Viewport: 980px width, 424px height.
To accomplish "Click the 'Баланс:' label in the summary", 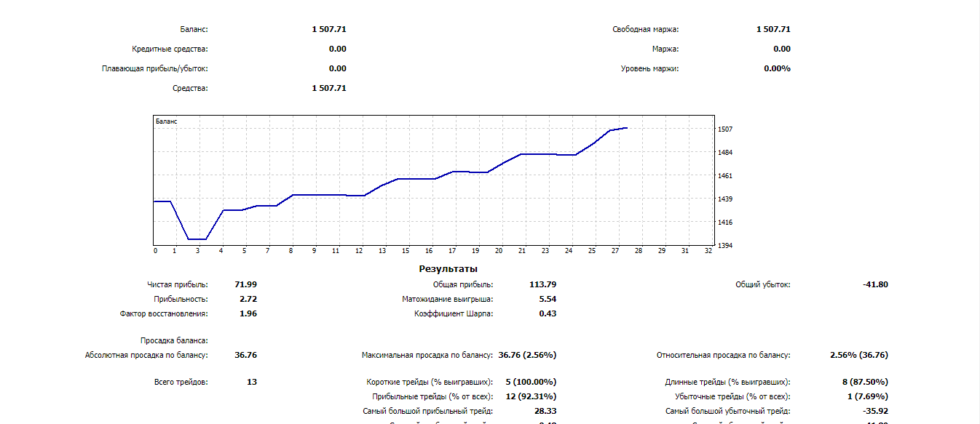I will pos(194,30).
